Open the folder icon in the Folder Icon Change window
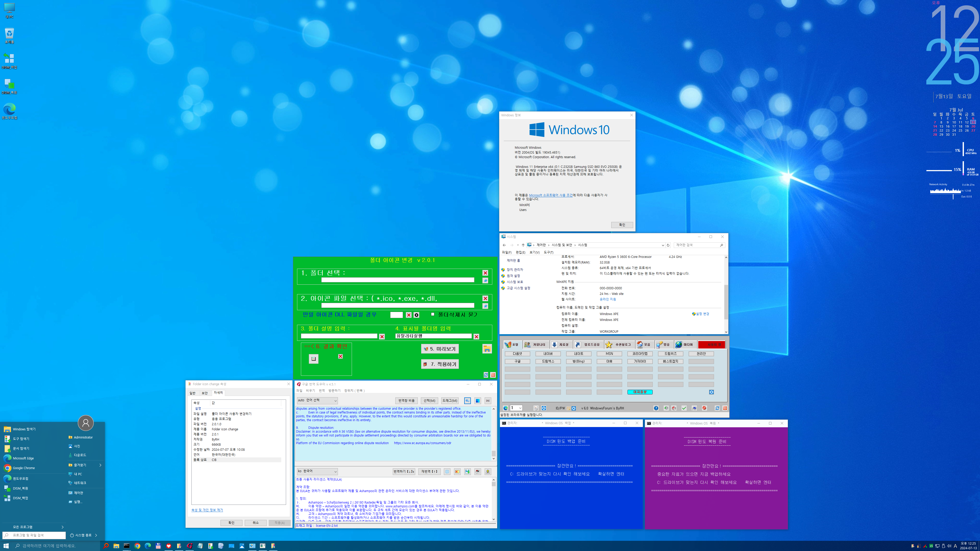980x551 pixels. (x=487, y=349)
